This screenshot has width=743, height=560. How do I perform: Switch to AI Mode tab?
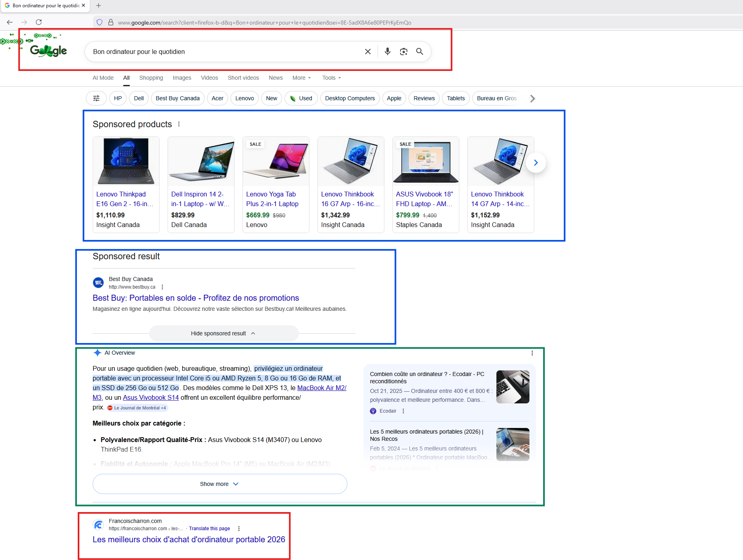click(x=103, y=78)
